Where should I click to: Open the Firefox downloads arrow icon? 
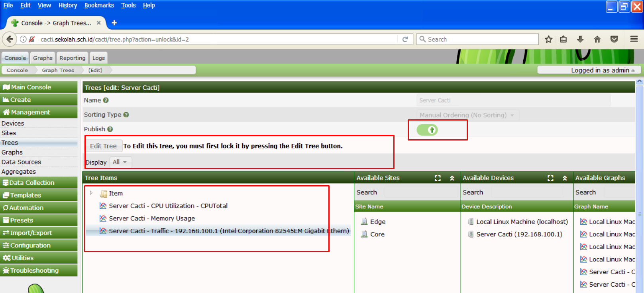pos(580,39)
